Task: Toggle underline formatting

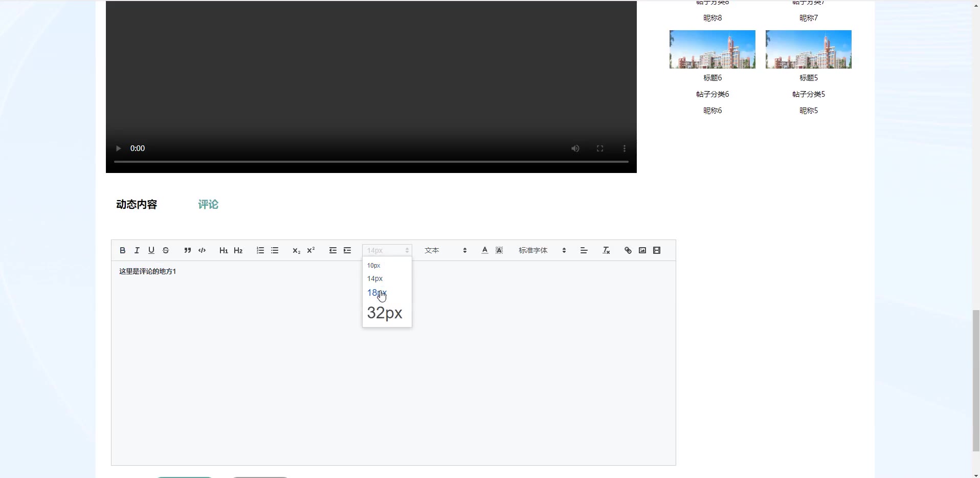Action: pyautogui.click(x=151, y=250)
